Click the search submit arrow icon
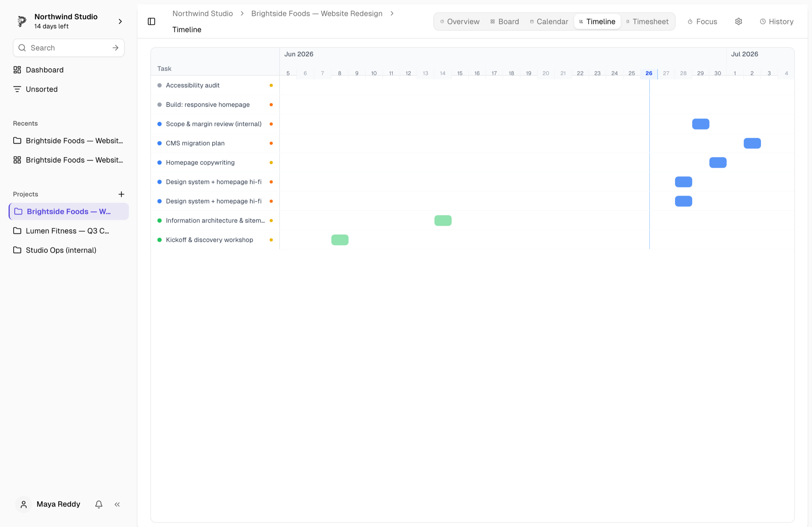 115,48
